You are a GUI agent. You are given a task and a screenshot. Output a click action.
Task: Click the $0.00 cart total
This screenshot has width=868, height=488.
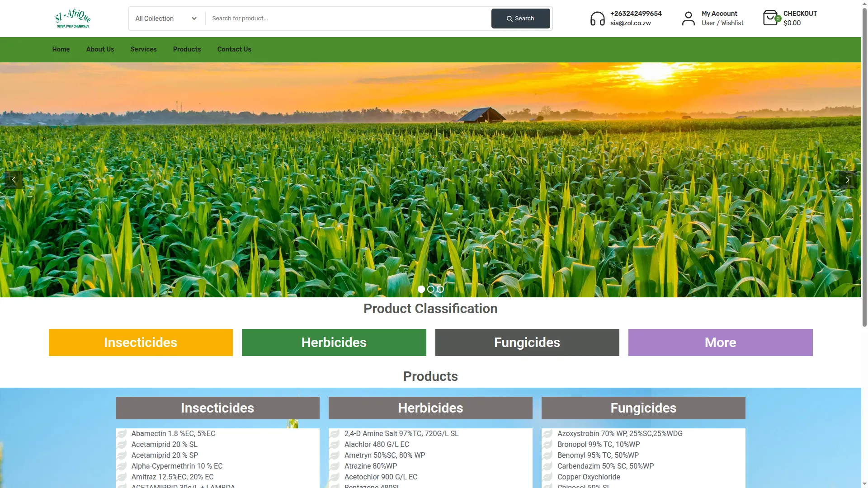(x=792, y=23)
